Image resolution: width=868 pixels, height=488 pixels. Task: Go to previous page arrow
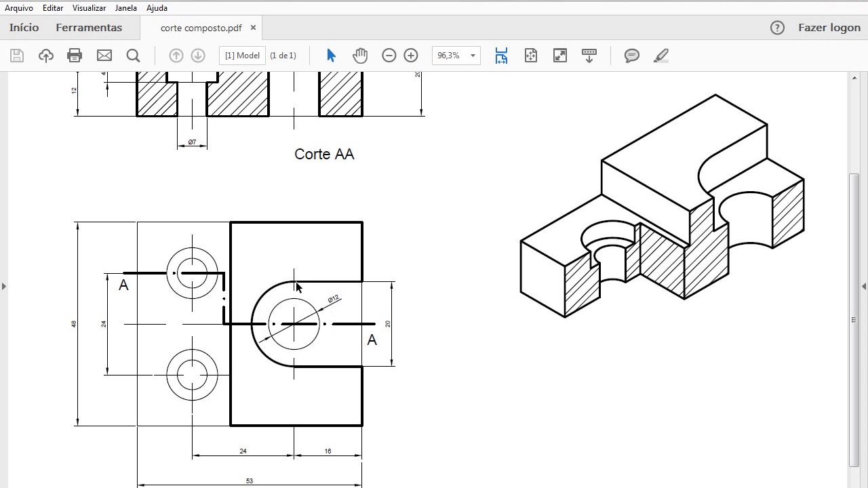click(176, 56)
